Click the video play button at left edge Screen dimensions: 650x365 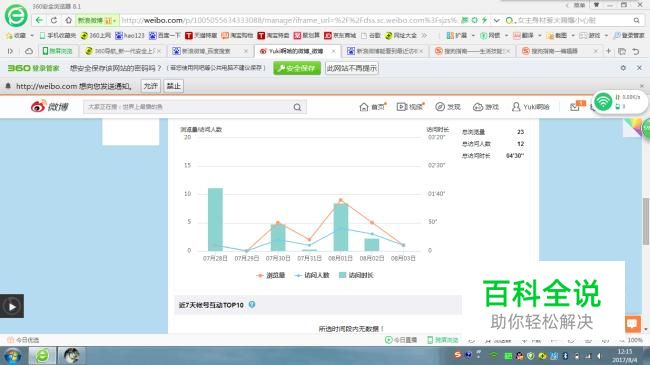[12, 306]
